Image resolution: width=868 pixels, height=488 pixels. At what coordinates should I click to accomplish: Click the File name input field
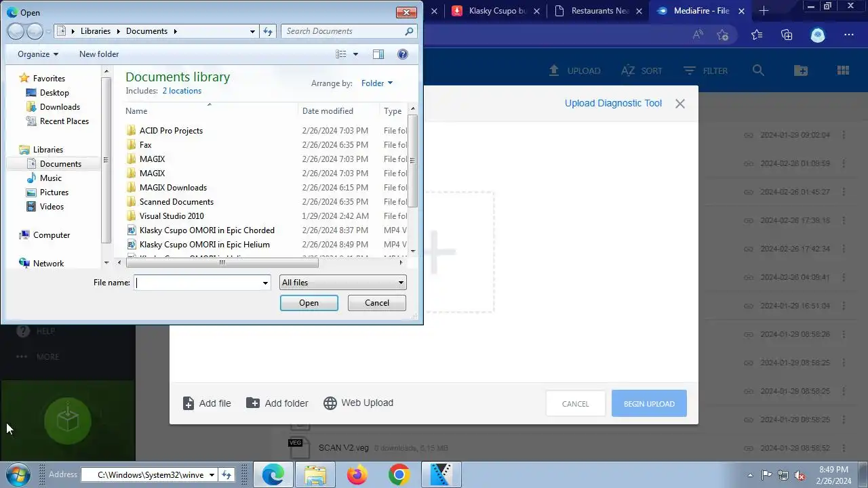[197, 283]
